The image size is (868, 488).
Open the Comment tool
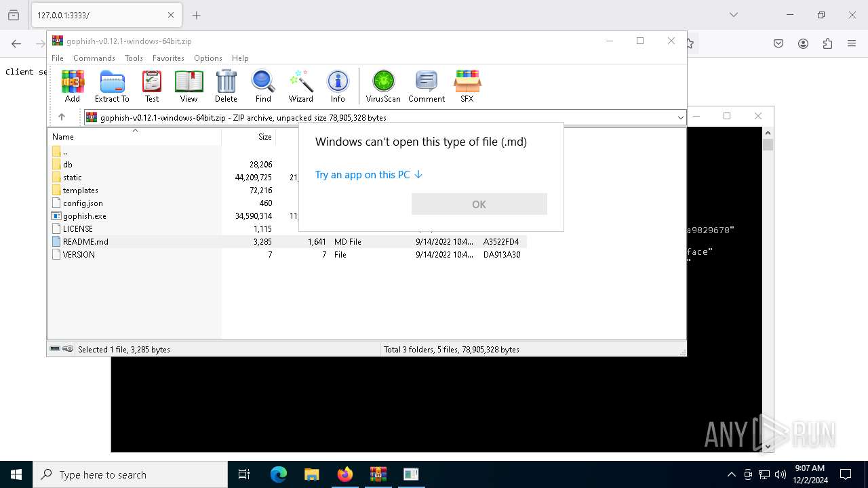coord(427,86)
